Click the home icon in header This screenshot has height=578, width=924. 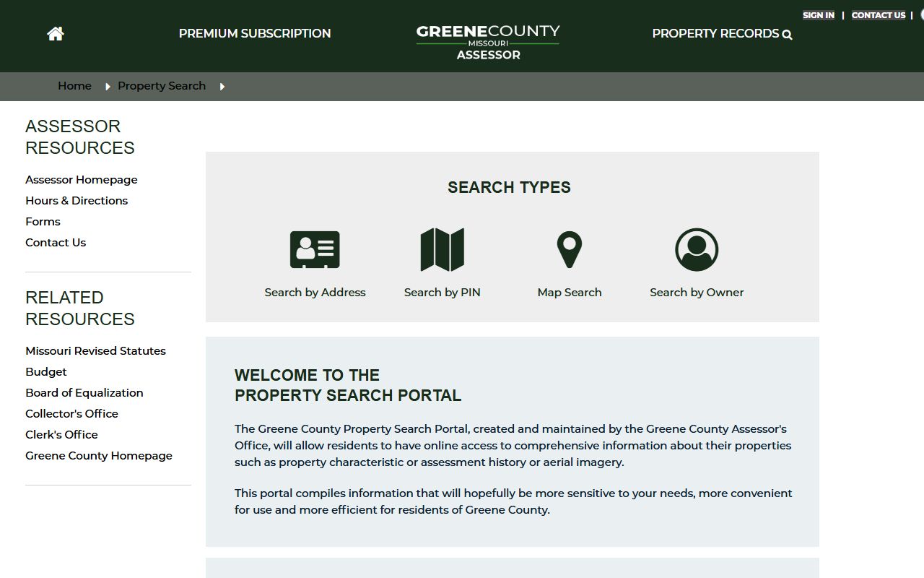[x=56, y=34]
